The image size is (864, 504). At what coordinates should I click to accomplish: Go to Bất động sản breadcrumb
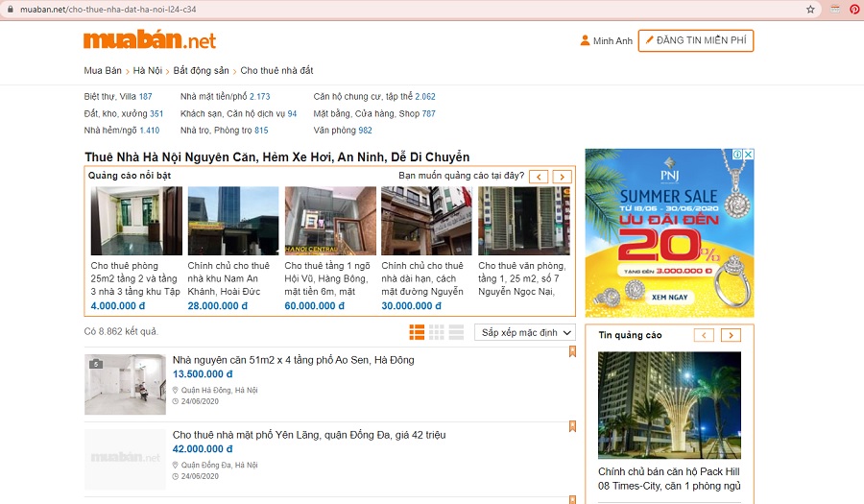(x=202, y=70)
